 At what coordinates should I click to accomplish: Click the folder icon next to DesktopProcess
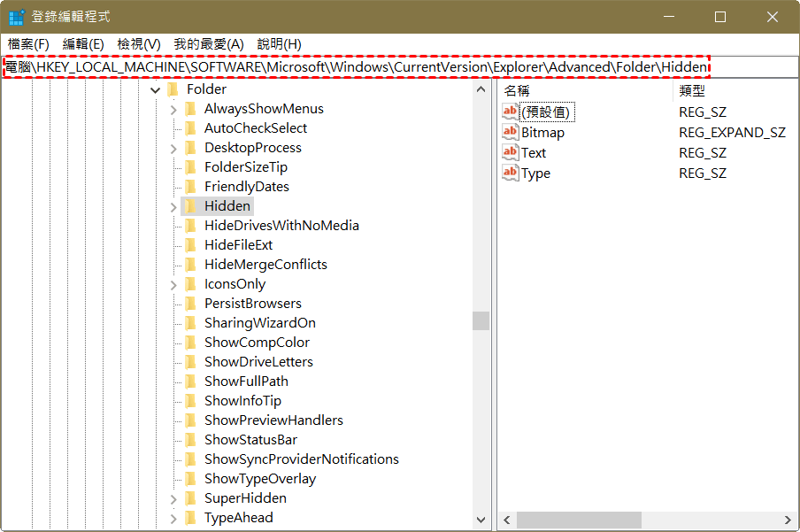(190, 148)
